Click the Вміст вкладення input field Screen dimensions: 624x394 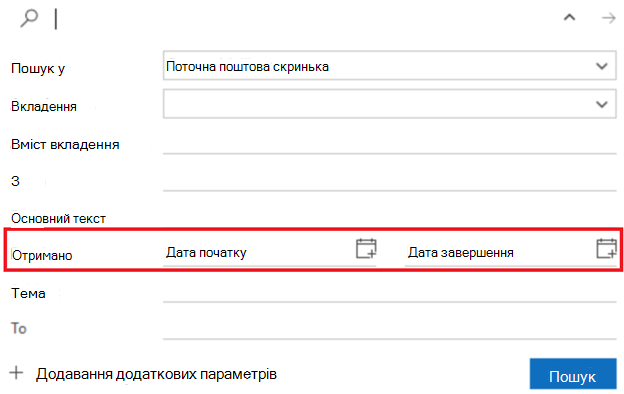[x=390, y=144]
